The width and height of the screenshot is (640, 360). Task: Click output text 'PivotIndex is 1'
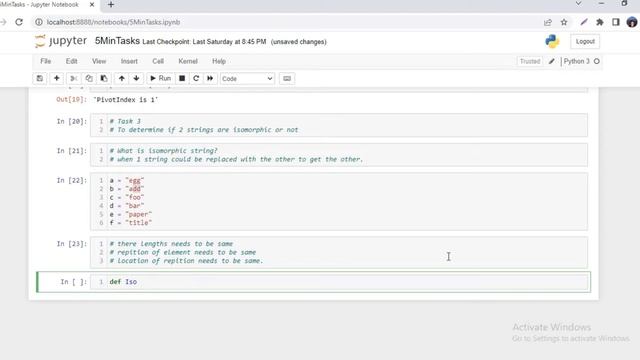[x=126, y=100]
